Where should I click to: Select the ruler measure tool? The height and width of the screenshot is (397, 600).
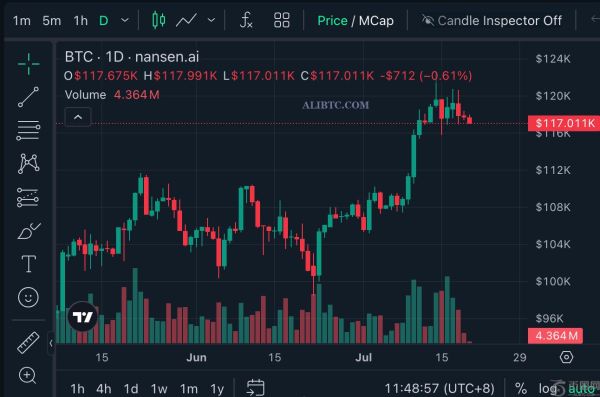28,343
